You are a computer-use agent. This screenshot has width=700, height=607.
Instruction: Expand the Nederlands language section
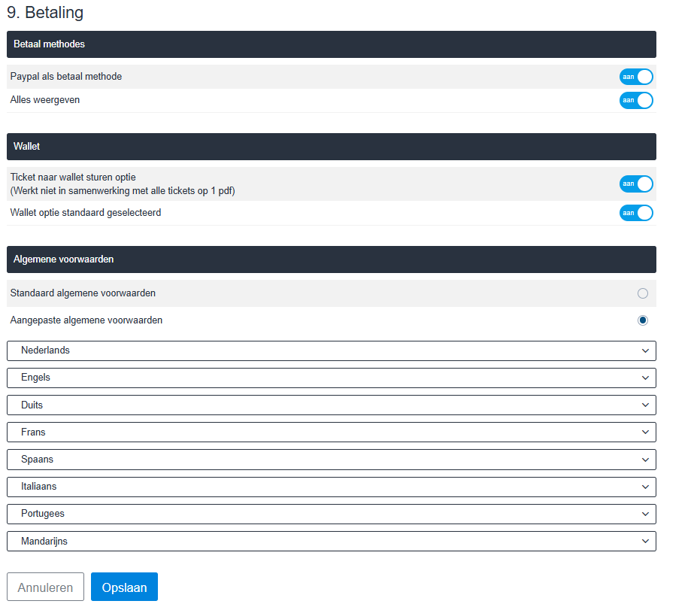tap(331, 351)
